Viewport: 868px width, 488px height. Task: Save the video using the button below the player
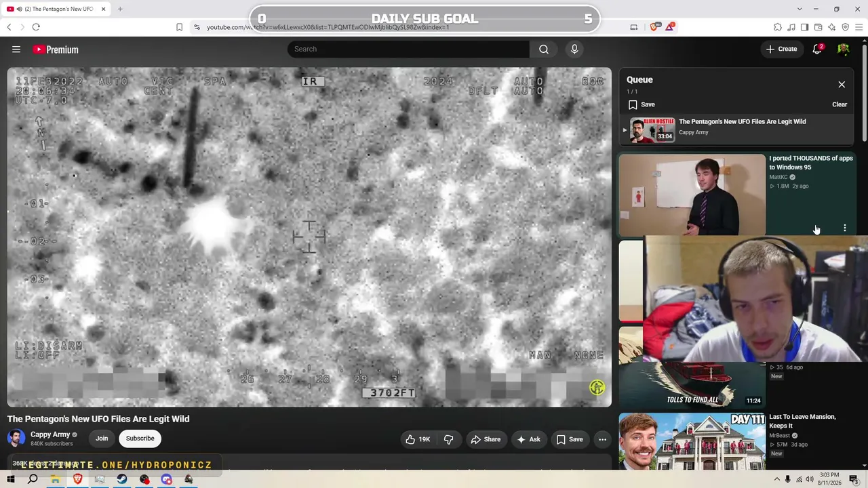coord(570,439)
